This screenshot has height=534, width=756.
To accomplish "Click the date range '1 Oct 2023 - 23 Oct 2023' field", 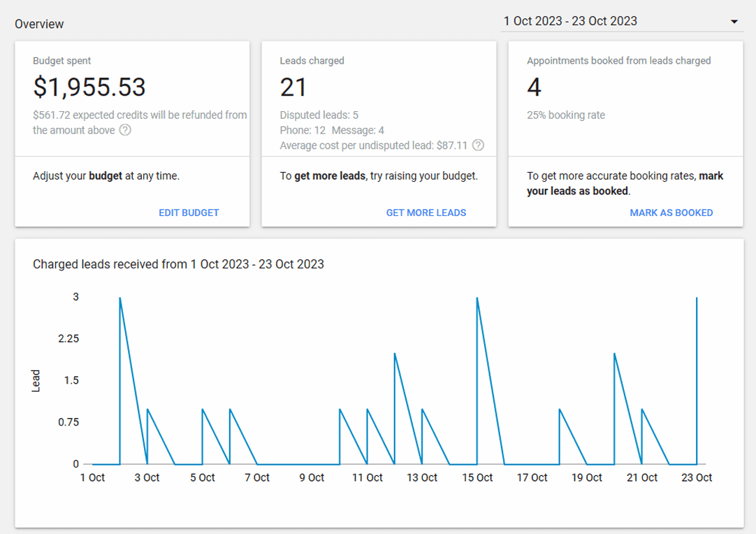I will pyautogui.click(x=622, y=22).
